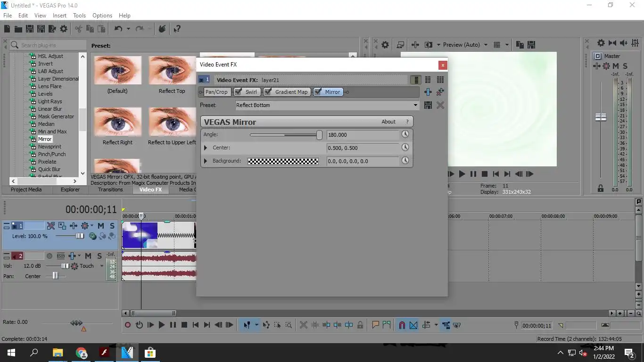This screenshot has width=644, height=362.
Task: Open auto ripple mode dropdown arrow
Action: (x=436, y=325)
